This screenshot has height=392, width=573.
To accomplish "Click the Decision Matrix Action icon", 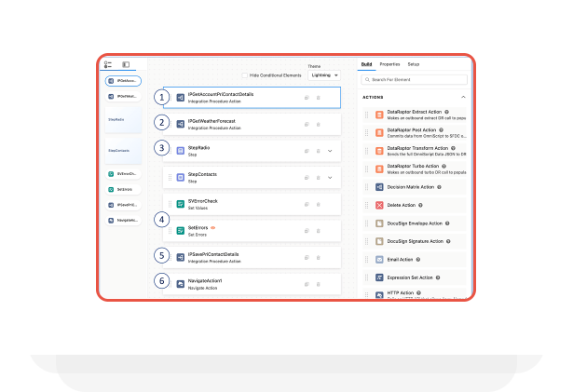I will pos(379,187).
